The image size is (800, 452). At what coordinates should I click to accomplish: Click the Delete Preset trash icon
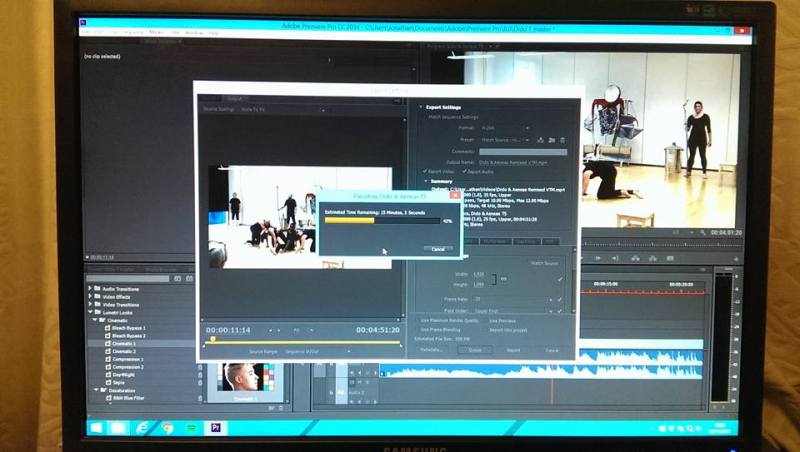[x=563, y=140]
